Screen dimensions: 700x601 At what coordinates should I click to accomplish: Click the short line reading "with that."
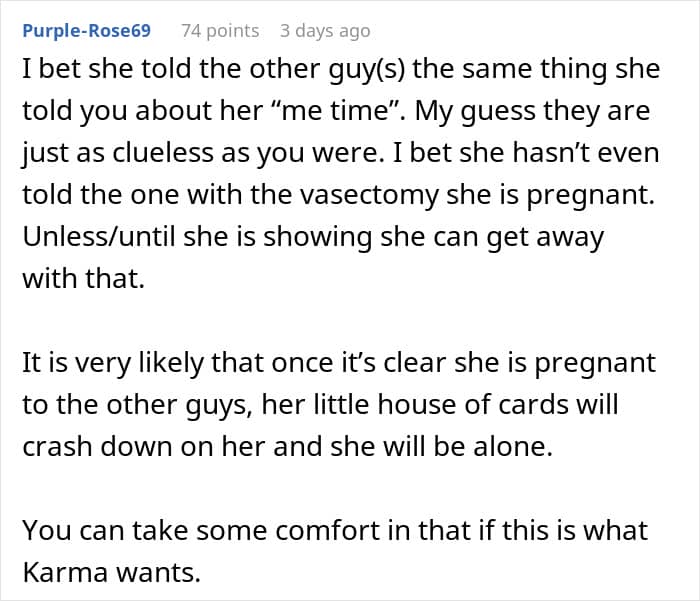[x=84, y=280]
